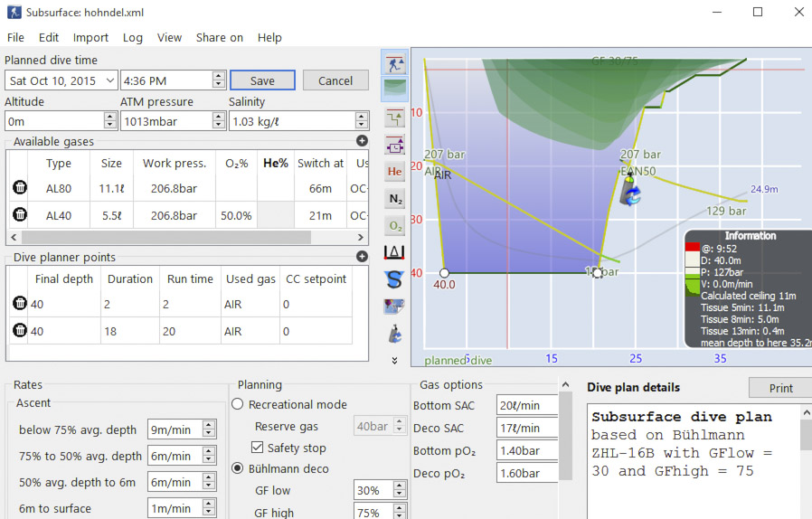Toggle the He partial pressure graph icon
The image size is (812, 519).
pyautogui.click(x=394, y=171)
